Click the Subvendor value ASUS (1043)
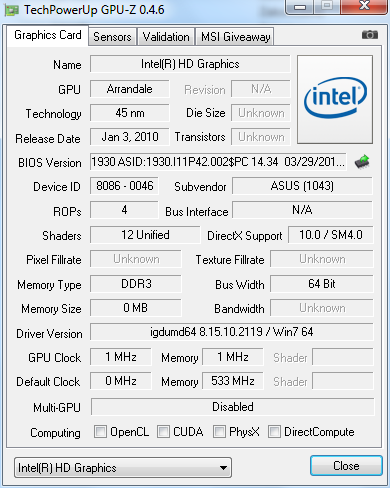 click(302, 186)
